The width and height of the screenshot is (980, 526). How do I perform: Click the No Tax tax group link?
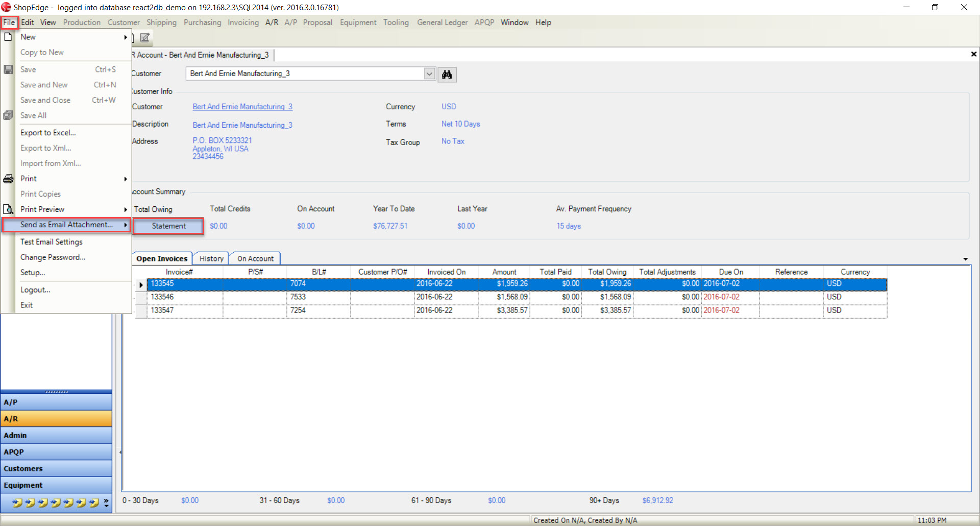pos(453,141)
